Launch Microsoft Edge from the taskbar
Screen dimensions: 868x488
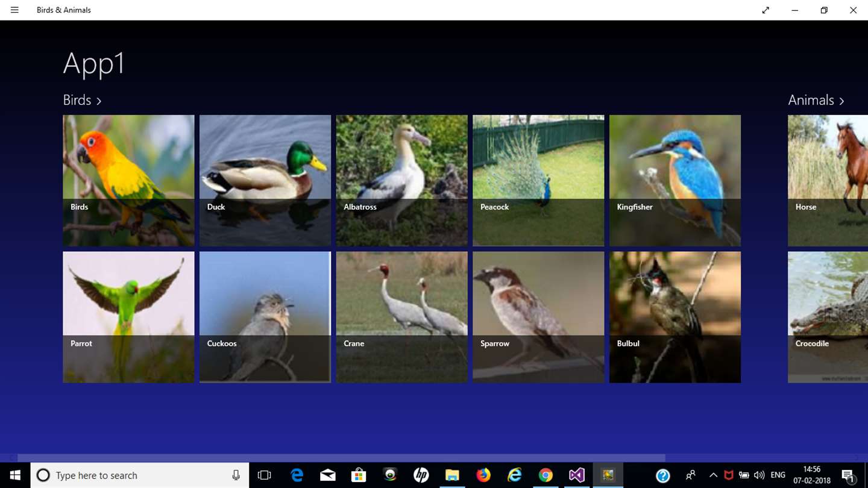(x=297, y=475)
